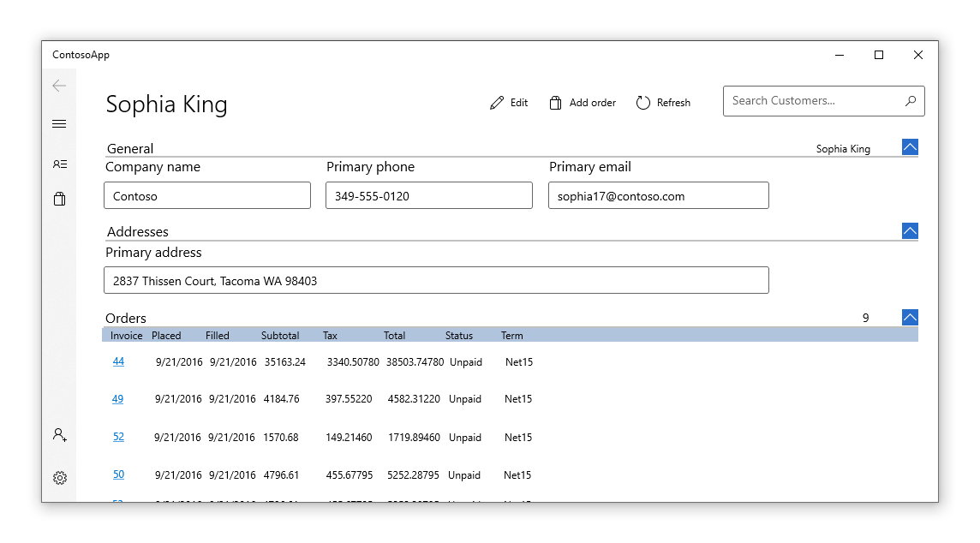Image resolution: width=980 pixels, height=543 pixels.
Task: Open the hamburger navigation menu
Action: [60, 123]
